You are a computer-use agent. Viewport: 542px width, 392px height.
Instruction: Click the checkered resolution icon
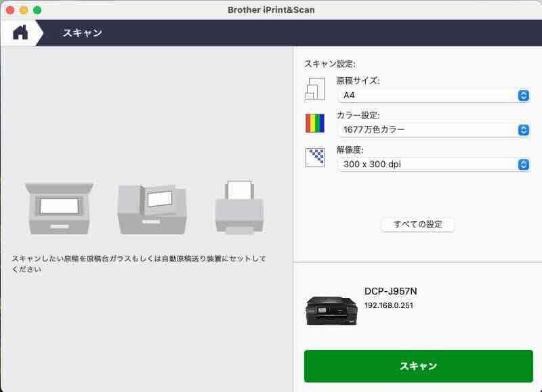(x=315, y=158)
